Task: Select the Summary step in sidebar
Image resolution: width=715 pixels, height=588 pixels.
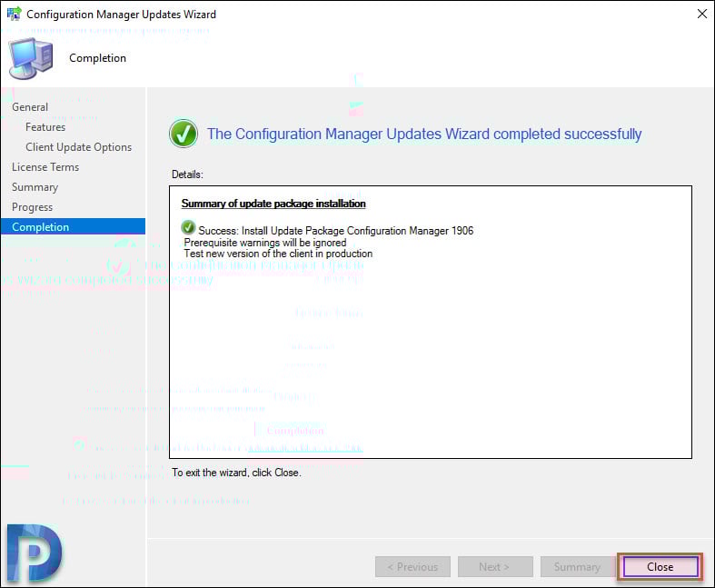Action: 35,187
